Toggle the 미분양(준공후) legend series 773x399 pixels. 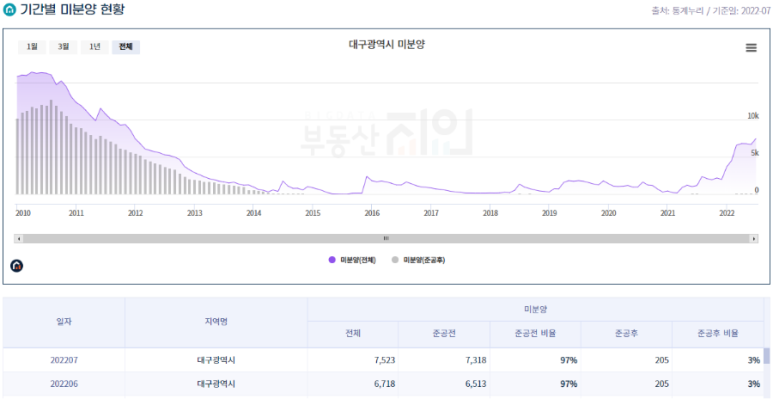click(419, 260)
